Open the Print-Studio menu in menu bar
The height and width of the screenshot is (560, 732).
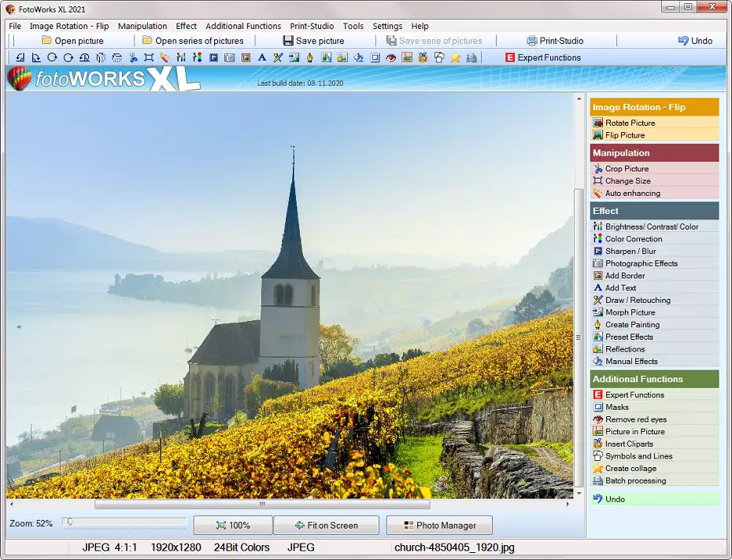tap(312, 26)
